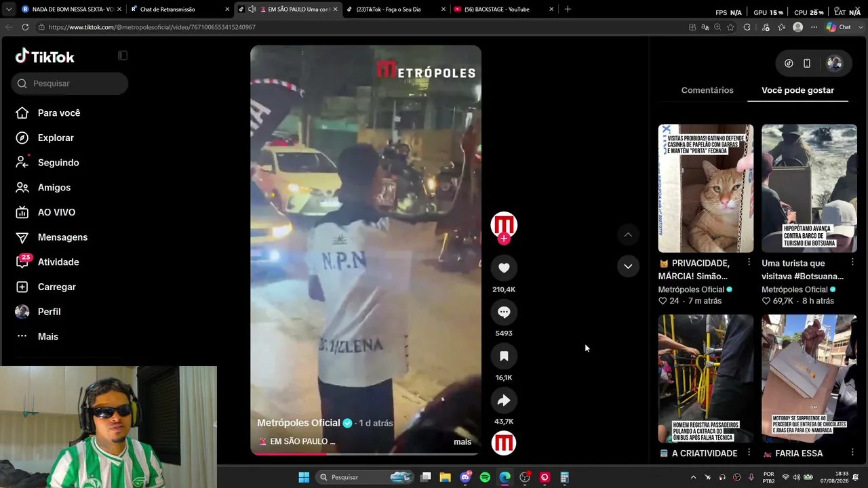Viewport: 868px width, 488px height.
Task: Click the address bar URL
Action: pos(152,27)
